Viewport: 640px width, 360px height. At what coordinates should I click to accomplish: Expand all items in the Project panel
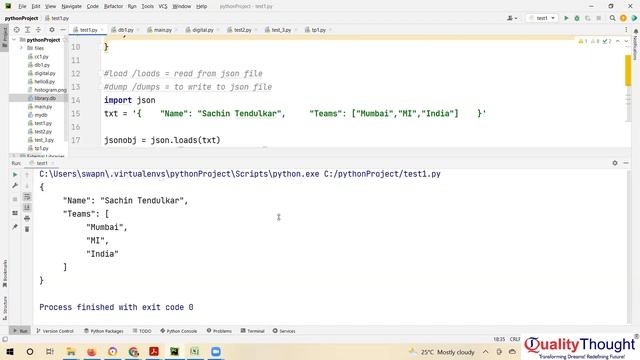coord(27,30)
